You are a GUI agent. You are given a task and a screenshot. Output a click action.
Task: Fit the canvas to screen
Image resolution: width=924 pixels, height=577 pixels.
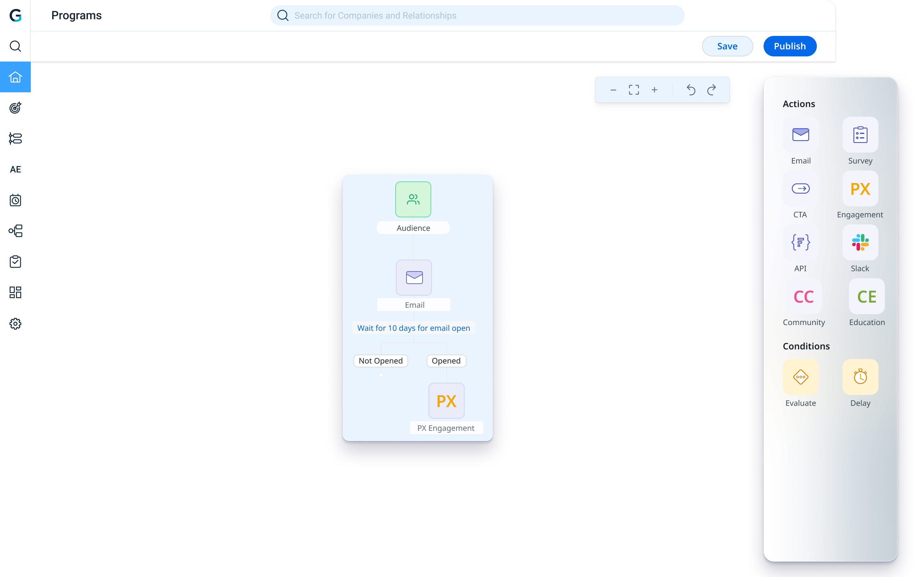click(x=634, y=90)
